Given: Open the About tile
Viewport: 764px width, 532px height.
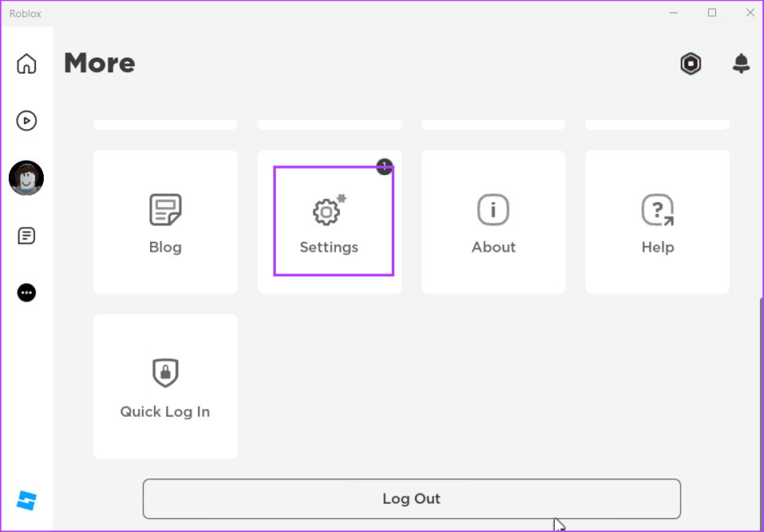Looking at the screenshot, I should (x=493, y=222).
